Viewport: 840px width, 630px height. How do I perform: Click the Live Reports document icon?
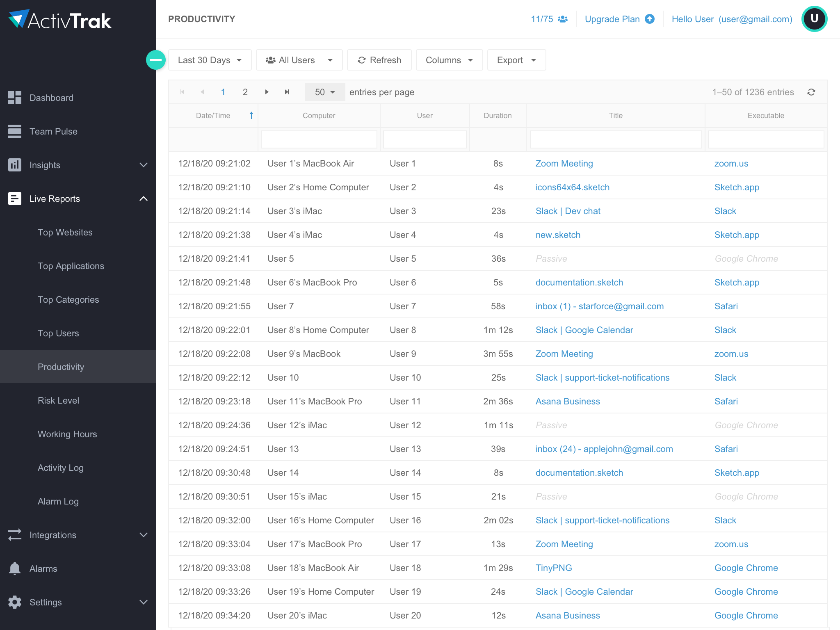[15, 199]
